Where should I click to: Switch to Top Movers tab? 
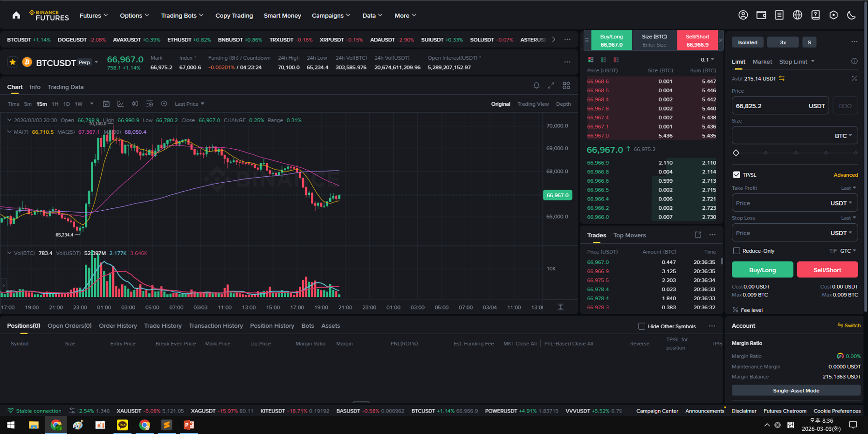pos(629,235)
